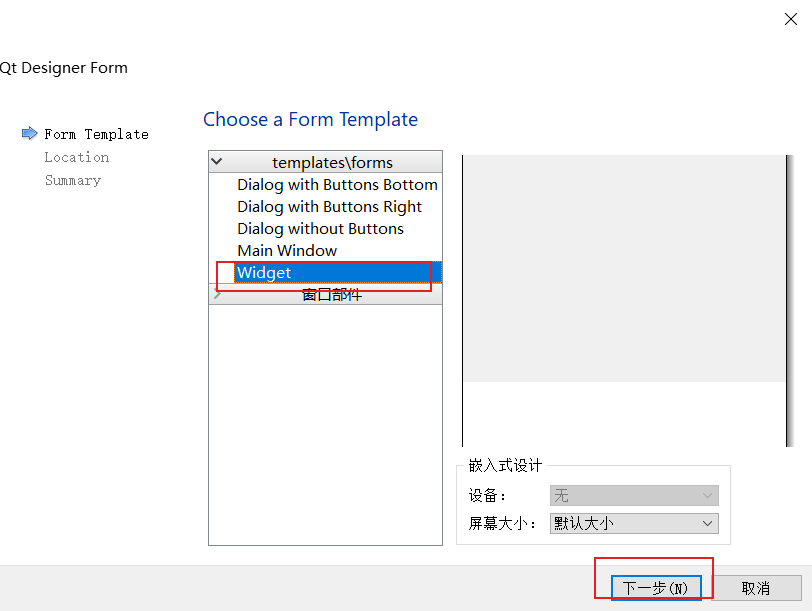812x611 pixels.
Task: Select Dialog without Buttons template
Action: point(321,228)
